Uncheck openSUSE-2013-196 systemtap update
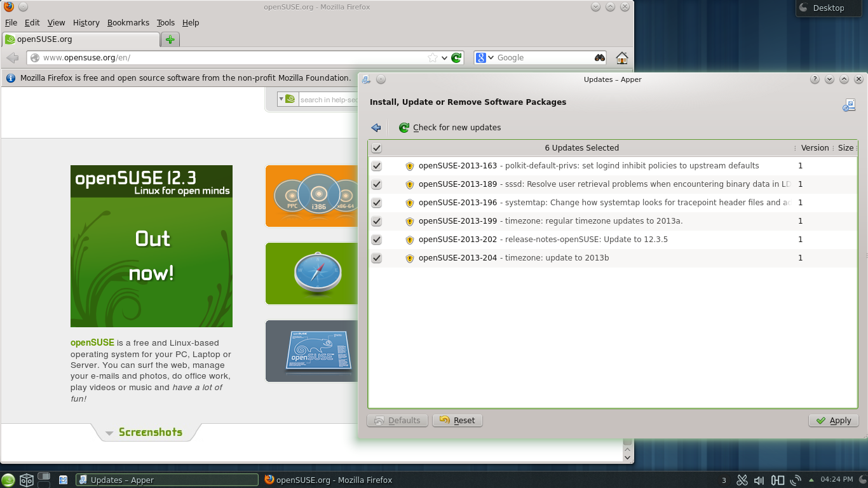The image size is (868, 488). coord(377,203)
